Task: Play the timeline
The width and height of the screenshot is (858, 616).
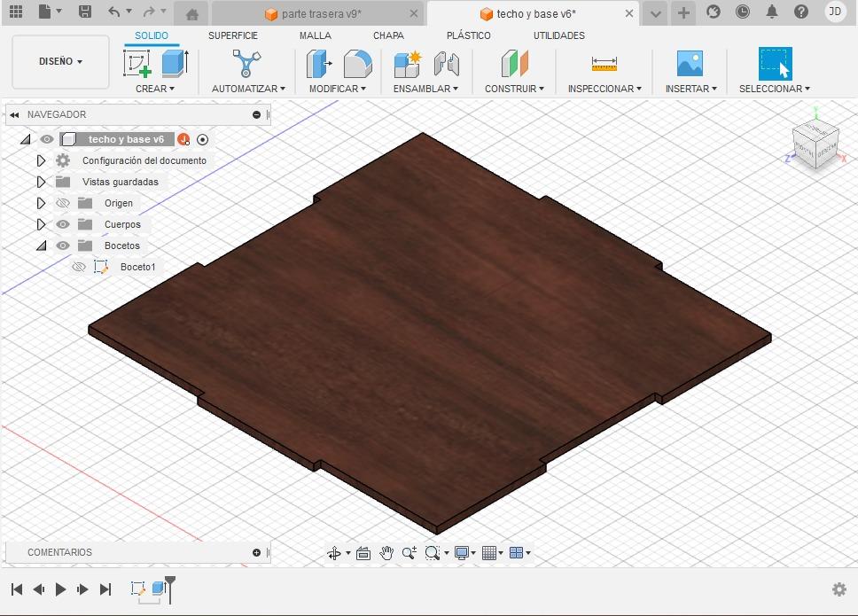Action: click(61, 589)
